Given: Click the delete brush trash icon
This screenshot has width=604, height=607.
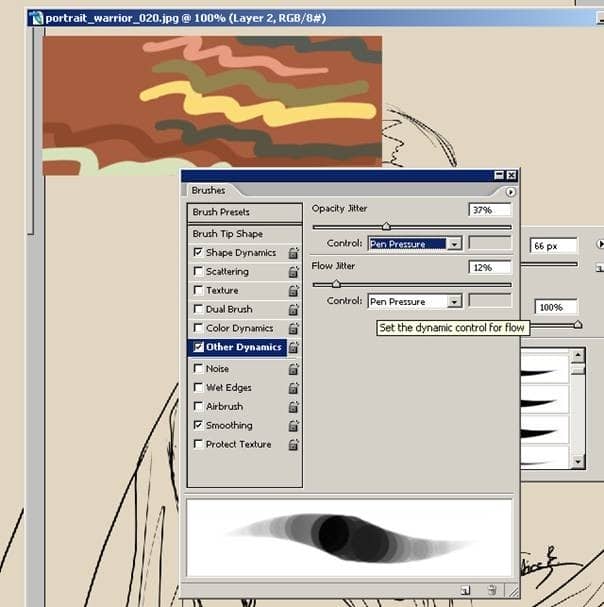Looking at the screenshot, I should tap(492, 590).
